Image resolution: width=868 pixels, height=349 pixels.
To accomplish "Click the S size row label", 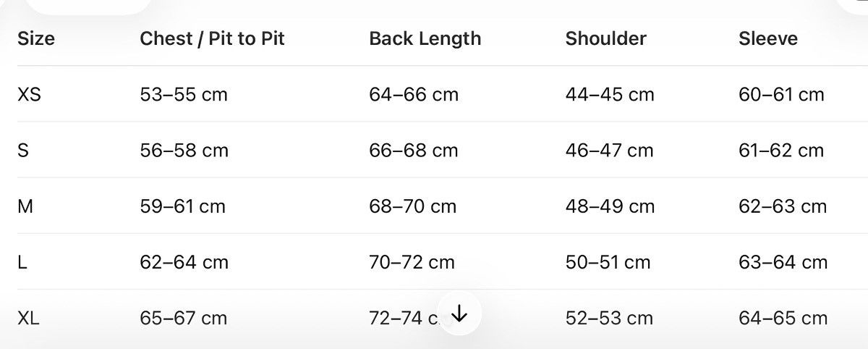I will [x=23, y=151].
